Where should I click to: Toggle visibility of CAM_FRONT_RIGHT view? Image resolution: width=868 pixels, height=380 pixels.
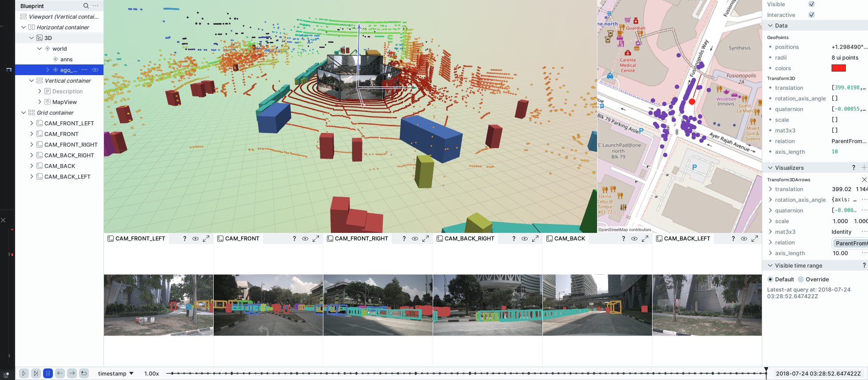pyautogui.click(x=414, y=239)
